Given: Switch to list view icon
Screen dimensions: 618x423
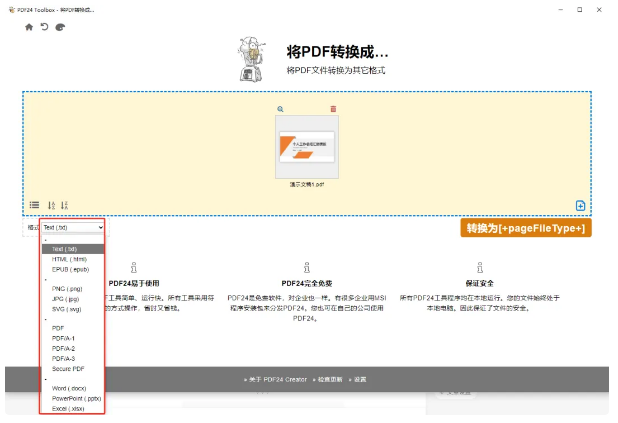Looking at the screenshot, I should tap(34, 205).
